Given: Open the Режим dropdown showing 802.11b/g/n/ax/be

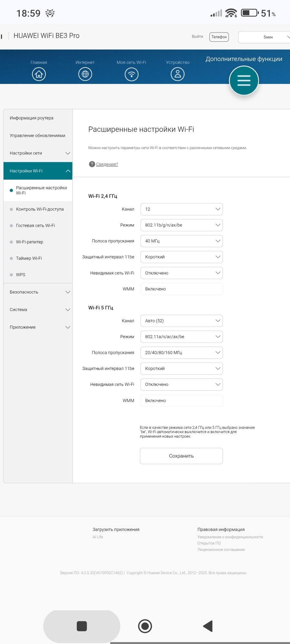Looking at the screenshot, I should (182, 225).
